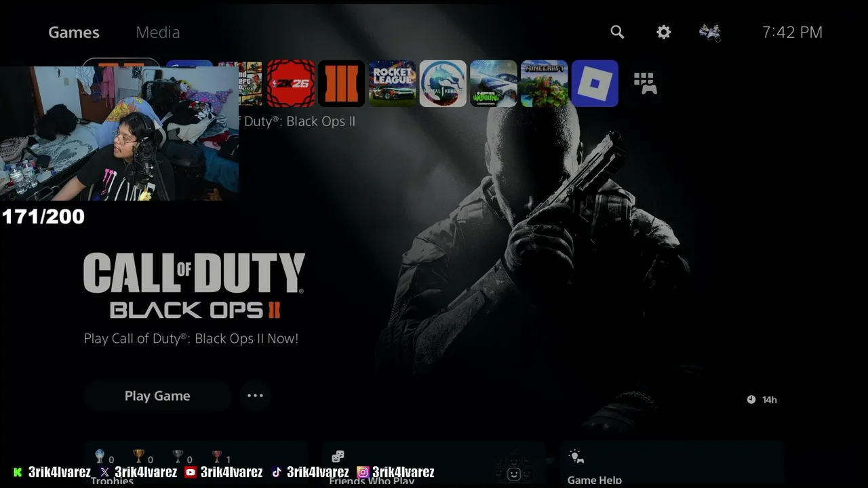Open the user profile avatar

point(710,32)
